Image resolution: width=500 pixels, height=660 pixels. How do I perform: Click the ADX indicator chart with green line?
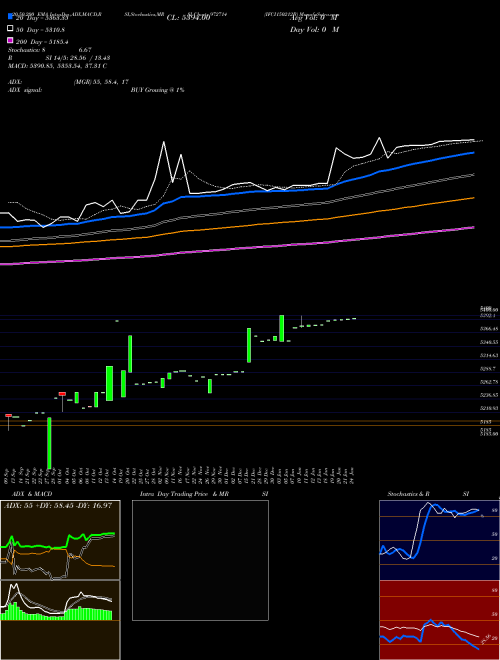click(60, 540)
